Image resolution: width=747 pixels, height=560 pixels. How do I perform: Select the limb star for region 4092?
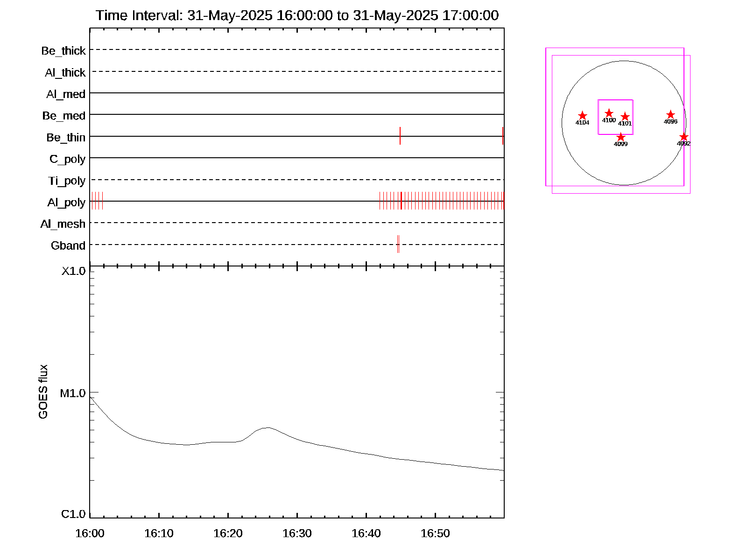(684, 137)
